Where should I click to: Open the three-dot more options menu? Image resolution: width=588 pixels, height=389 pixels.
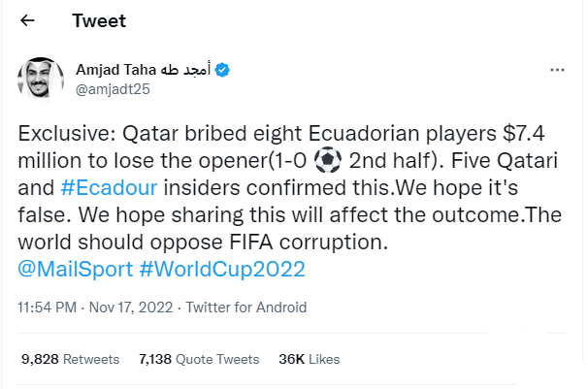tap(556, 71)
